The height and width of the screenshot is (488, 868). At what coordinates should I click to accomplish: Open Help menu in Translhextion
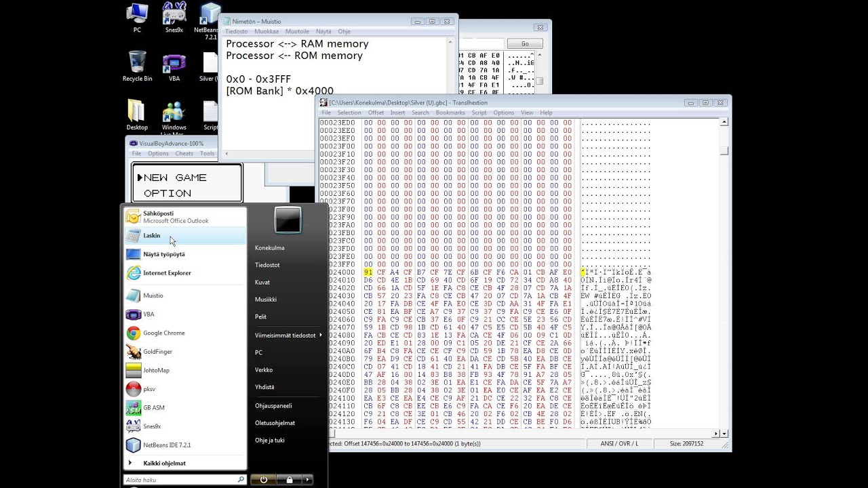click(x=546, y=113)
